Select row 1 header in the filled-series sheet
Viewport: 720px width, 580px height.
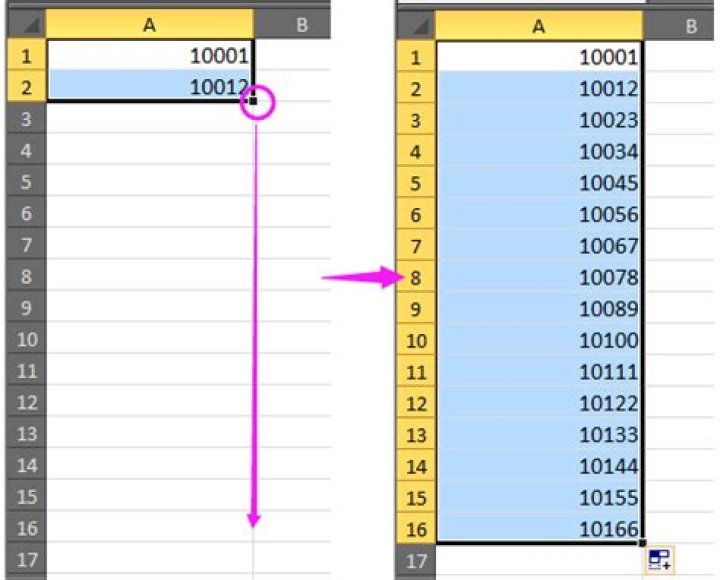pyautogui.click(x=416, y=57)
